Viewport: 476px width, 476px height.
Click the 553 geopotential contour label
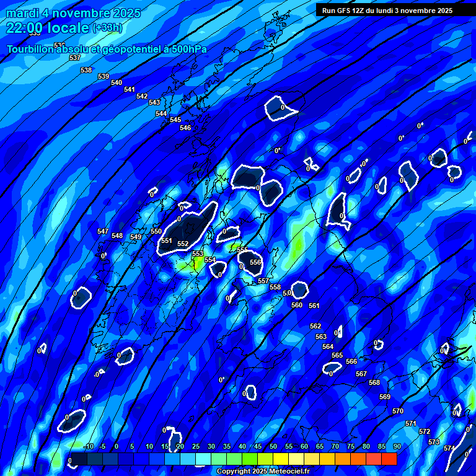(198, 253)
